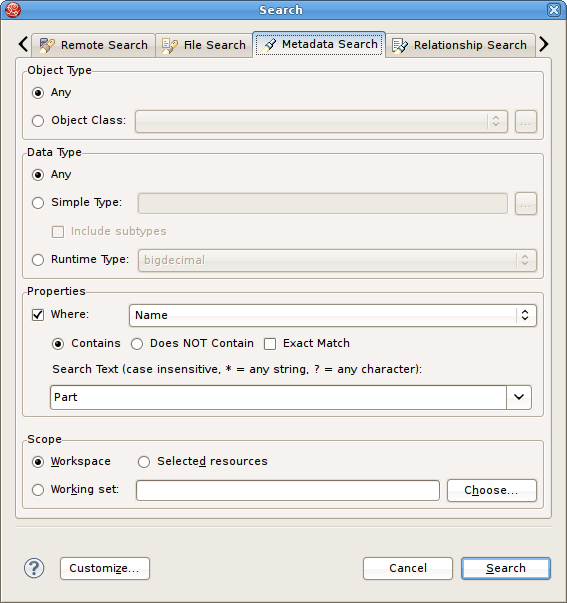Open the Where property Name dropdown

pyautogui.click(x=333, y=315)
